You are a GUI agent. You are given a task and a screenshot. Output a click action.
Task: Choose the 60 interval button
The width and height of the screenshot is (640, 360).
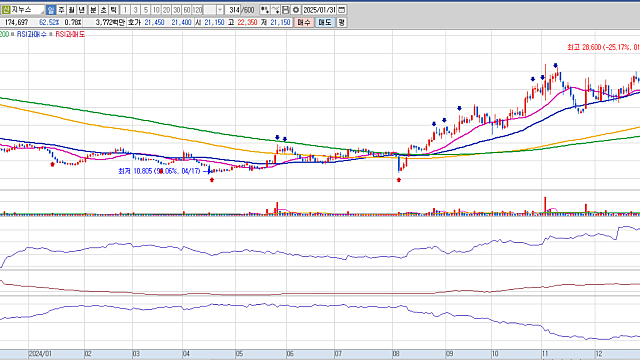(x=187, y=10)
